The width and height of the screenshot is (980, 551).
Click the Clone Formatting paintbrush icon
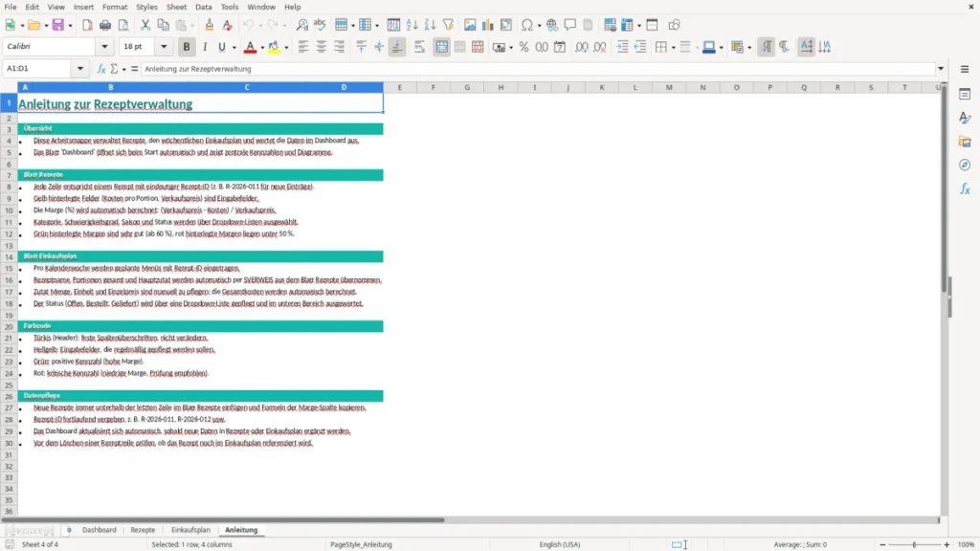[x=210, y=25]
